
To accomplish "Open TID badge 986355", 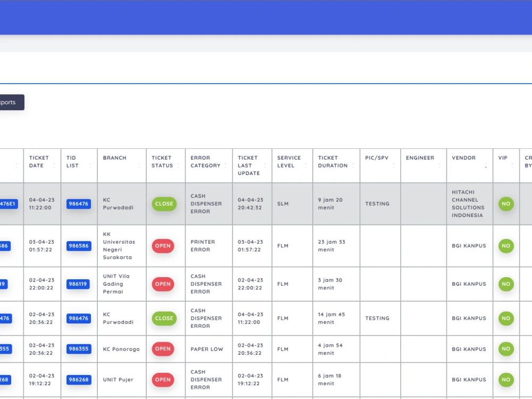I will coord(79,349).
